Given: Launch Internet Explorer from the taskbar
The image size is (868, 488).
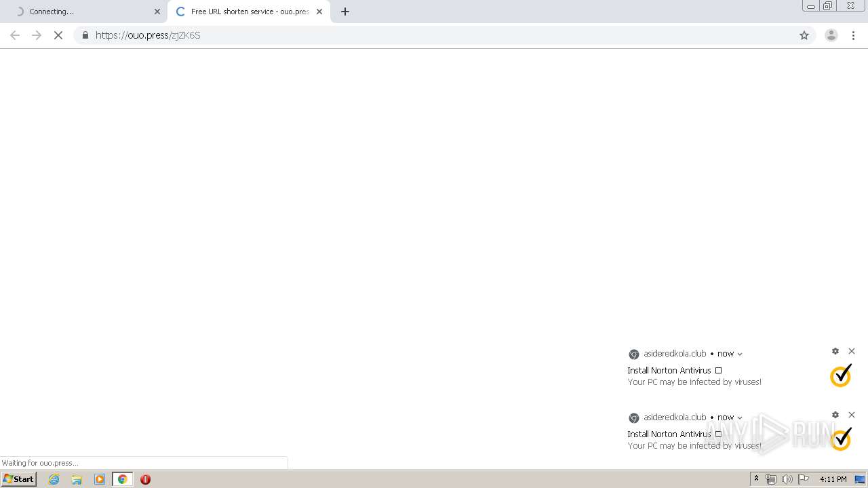Looking at the screenshot, I should tap(54, 479).
